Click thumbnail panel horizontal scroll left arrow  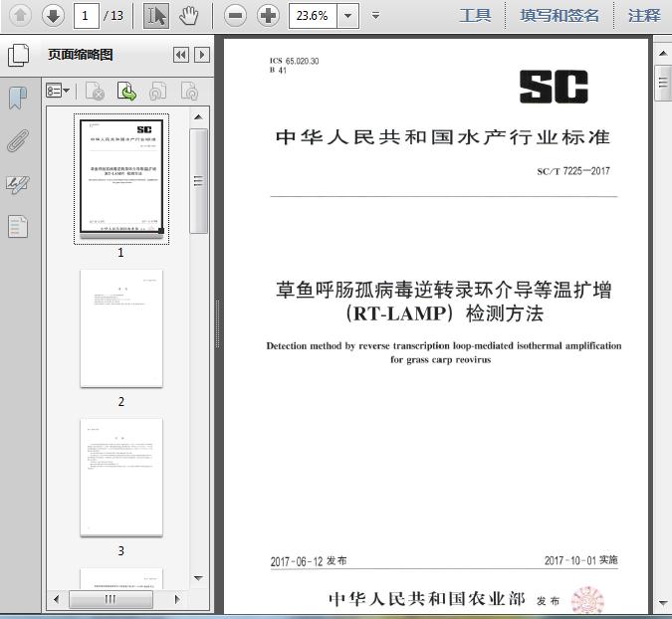click(x=57, y=599)
